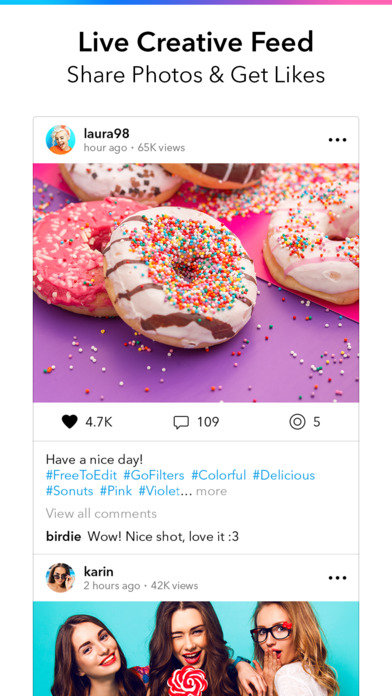Open the three-dot menu on karin's post
392x696 pixels.
click(337, 578)
